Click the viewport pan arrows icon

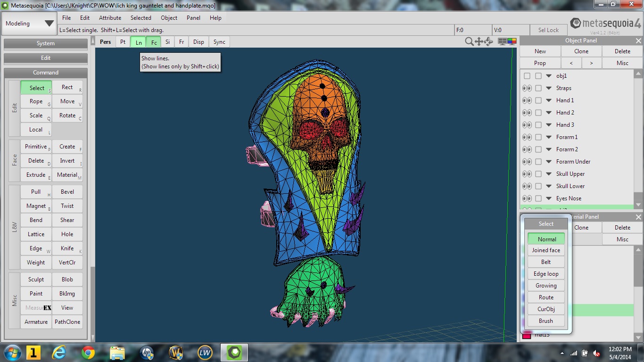point(479,41)
